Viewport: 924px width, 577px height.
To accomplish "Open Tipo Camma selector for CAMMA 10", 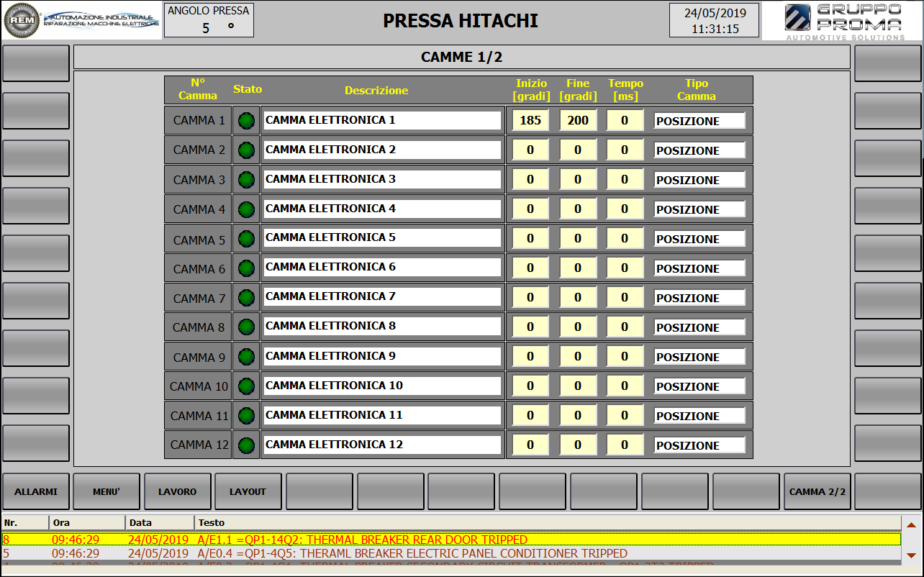I will (x=699, y=386).
